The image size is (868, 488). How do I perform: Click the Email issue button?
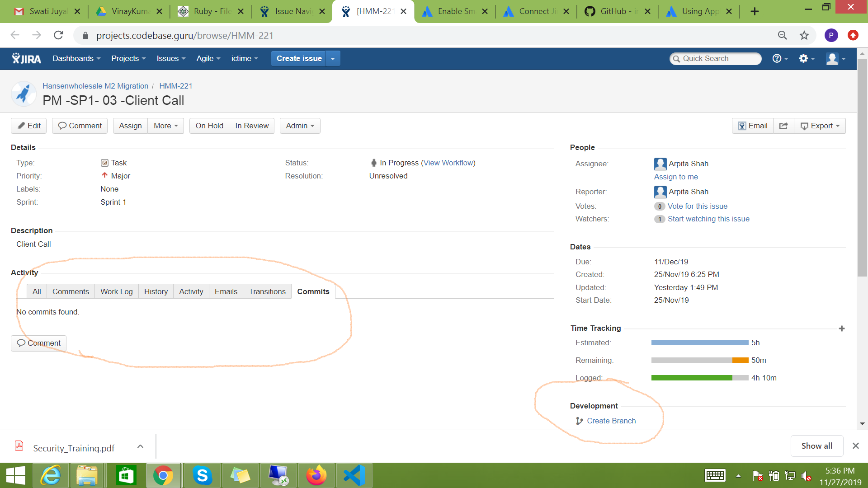tap(753, 126)
